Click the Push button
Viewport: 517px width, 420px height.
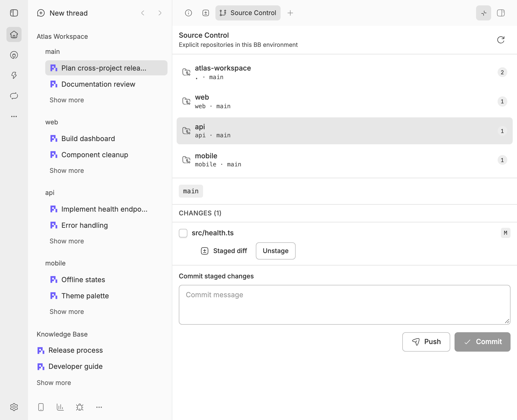point(426,342)
